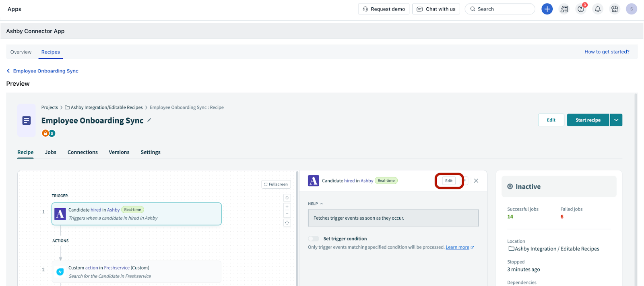Screen dimensions: 644x286
Task: Click the Ashby Connector App heading
Action: tap(35, 31)
